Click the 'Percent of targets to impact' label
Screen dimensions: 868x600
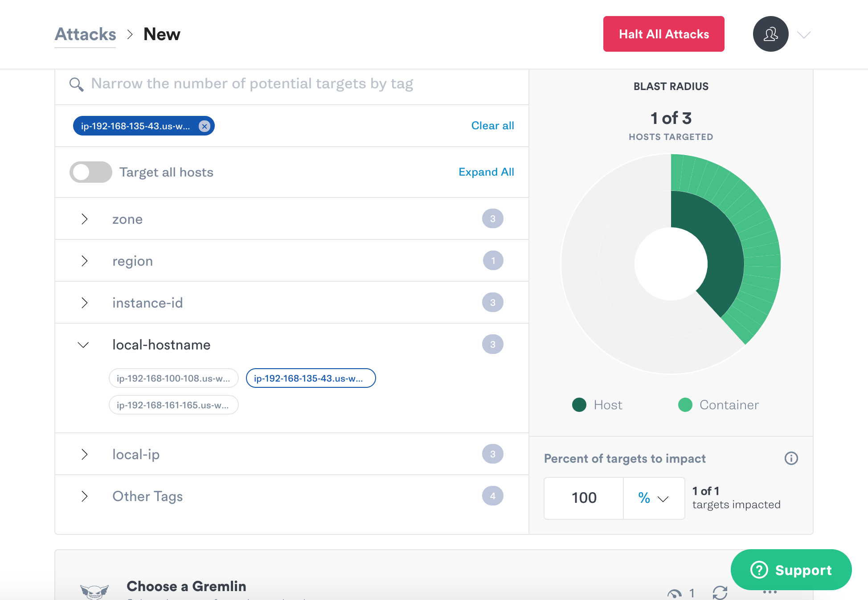tap(625, 459)
